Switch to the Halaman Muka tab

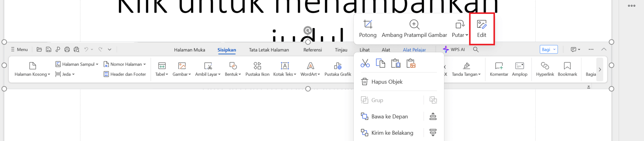coord(190,50)
